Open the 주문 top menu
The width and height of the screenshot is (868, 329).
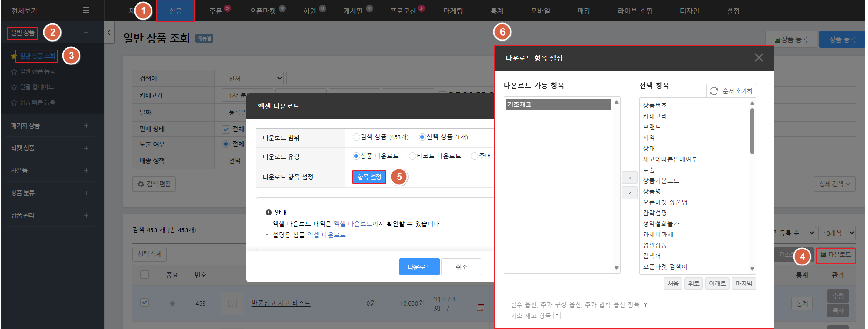216,11
